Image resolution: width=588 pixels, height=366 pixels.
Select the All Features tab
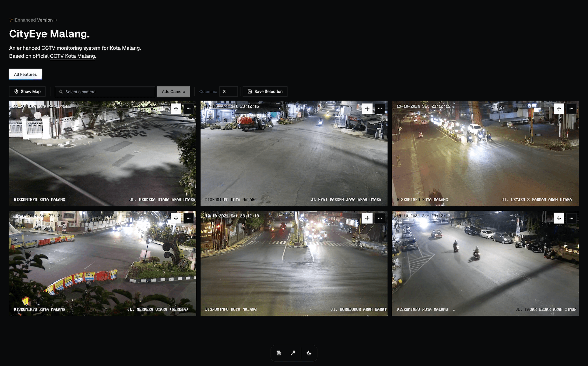[x=26, y=74]
